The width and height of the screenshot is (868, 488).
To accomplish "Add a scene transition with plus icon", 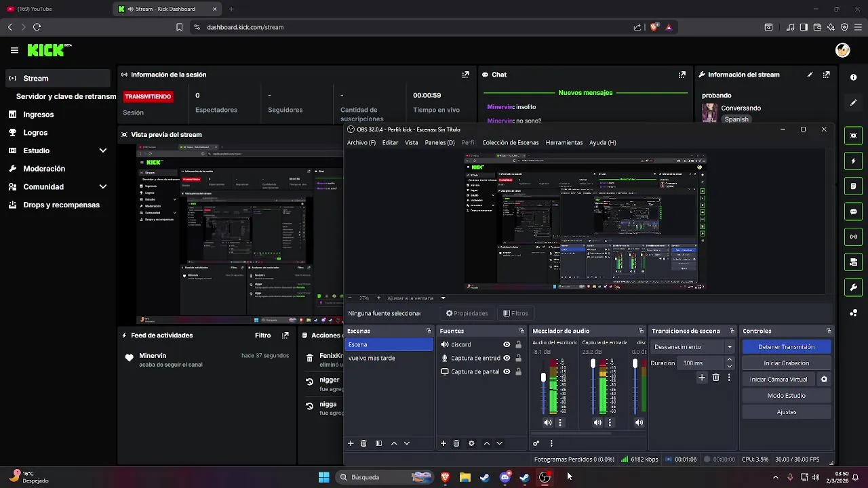I will click(x=702, y=378).
